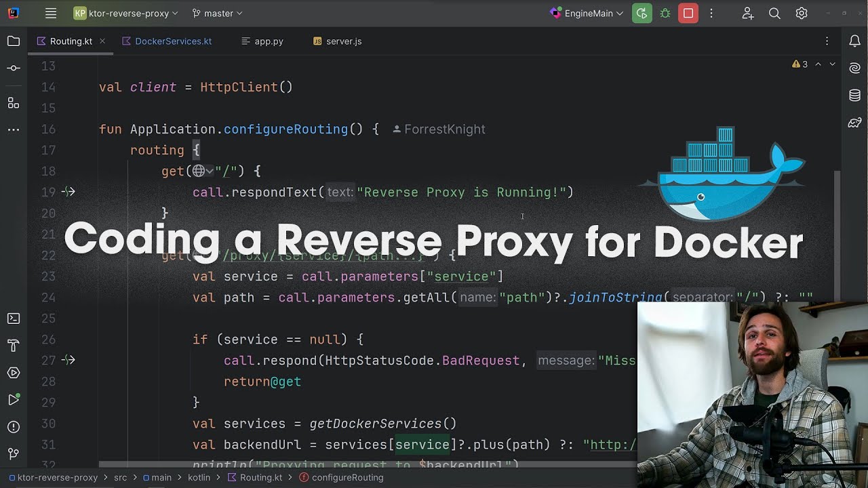Click the kotlin breadcrumb

[x=198, y=478]
